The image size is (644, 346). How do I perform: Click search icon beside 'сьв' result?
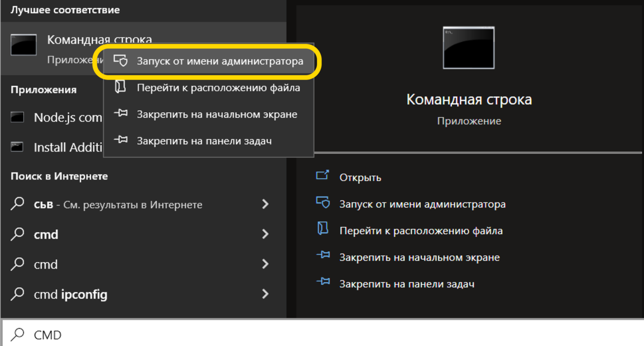coord(18,204)
